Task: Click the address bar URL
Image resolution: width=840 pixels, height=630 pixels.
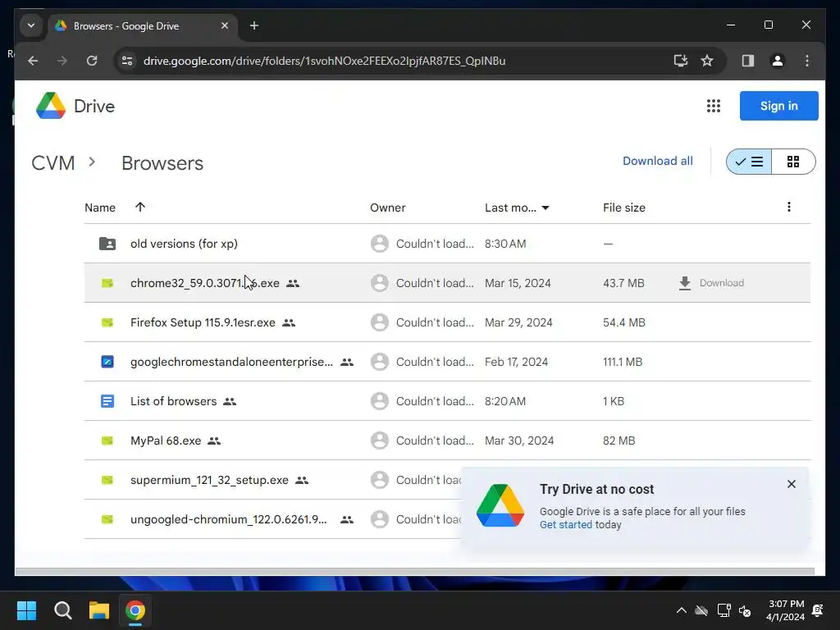Action: [x=324, y=61]
